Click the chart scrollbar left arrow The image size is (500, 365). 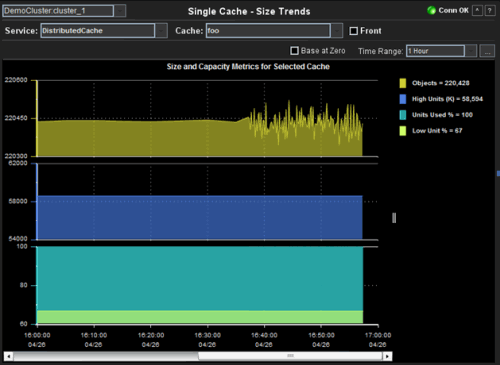(x=9, y=356)
